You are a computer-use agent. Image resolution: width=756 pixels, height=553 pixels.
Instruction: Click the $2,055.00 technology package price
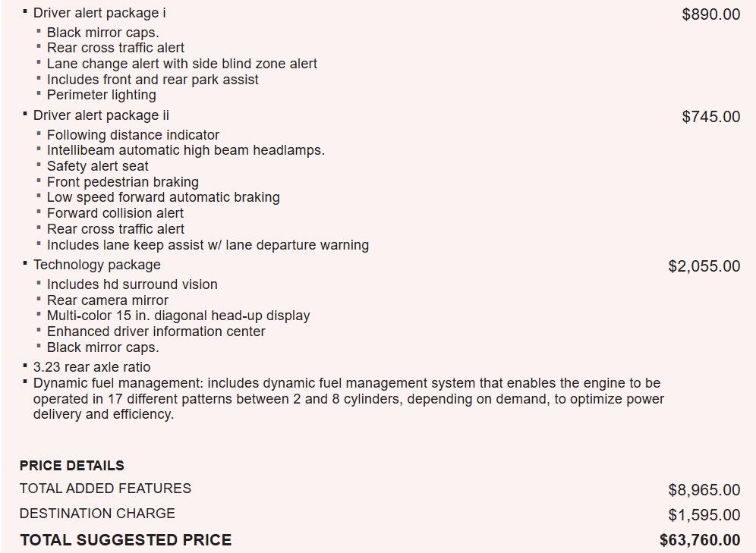tap(704, 266)
